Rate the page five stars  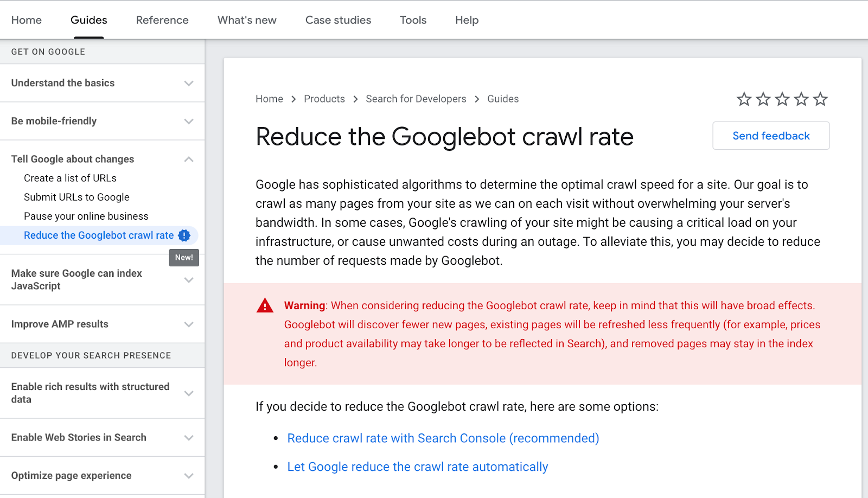pos(820,99)
